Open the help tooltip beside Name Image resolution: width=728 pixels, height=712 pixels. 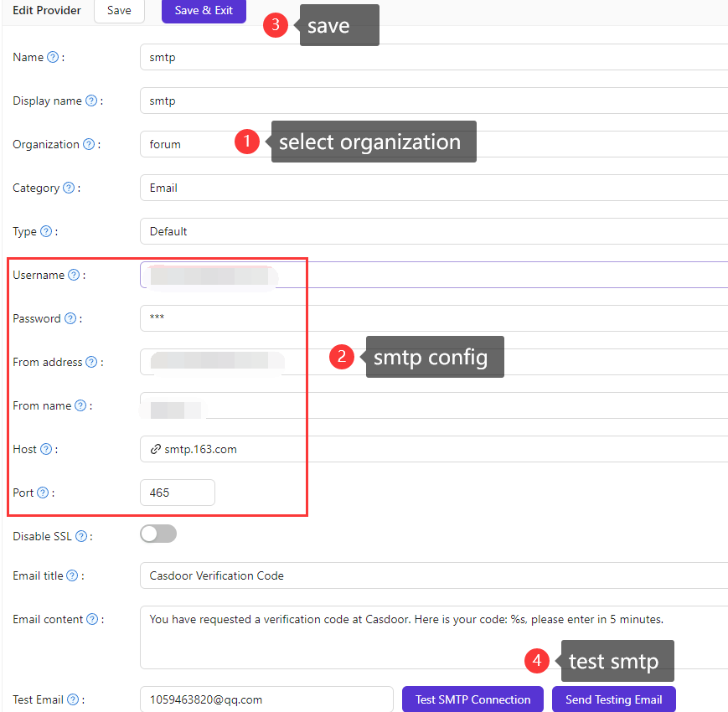point(54,57)
